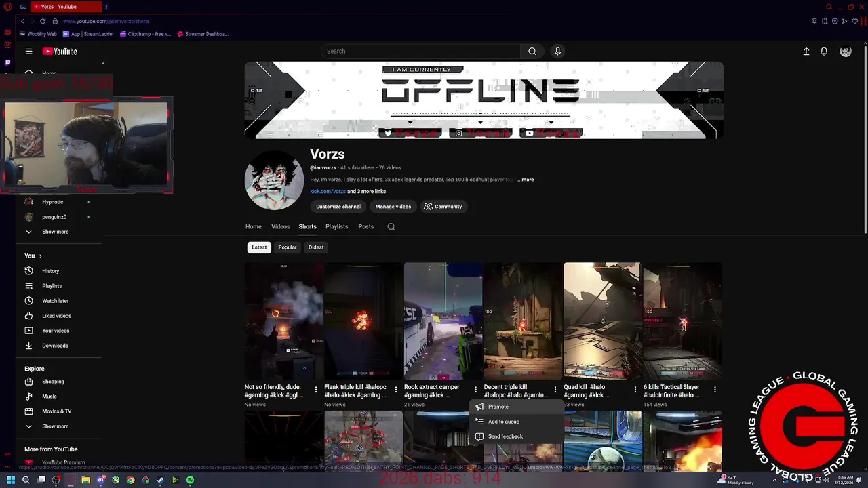The image size is (868, 488).
Task: Open the Streamer Dashboard bookmark
Action: click(x=202, y=34)
